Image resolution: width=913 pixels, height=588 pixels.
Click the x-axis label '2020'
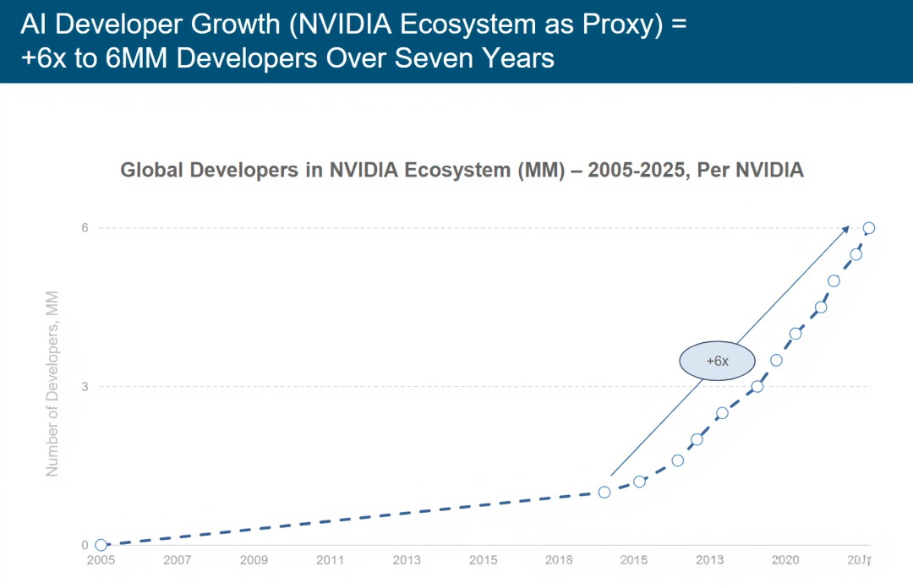[785, 560]
